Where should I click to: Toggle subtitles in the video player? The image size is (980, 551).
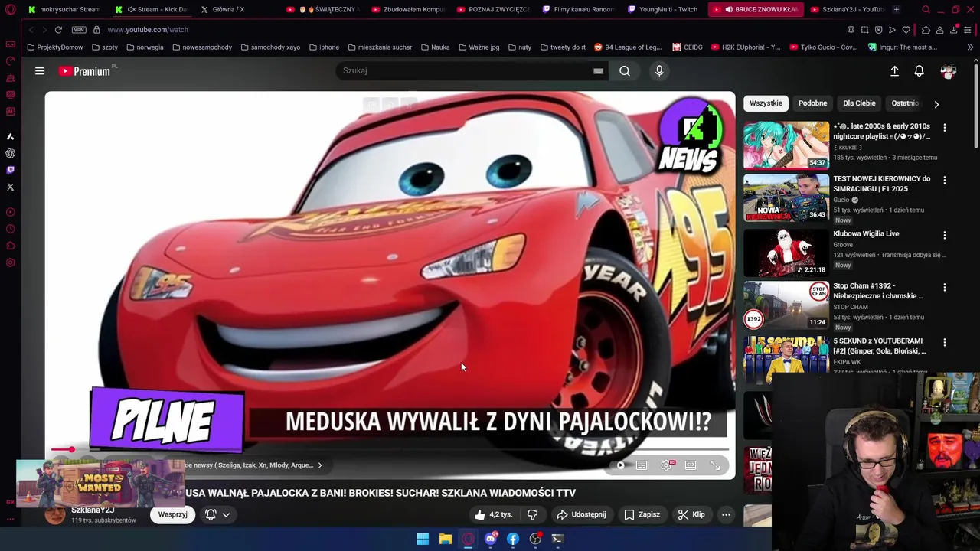pyautogui.click(x=642, y=465)
